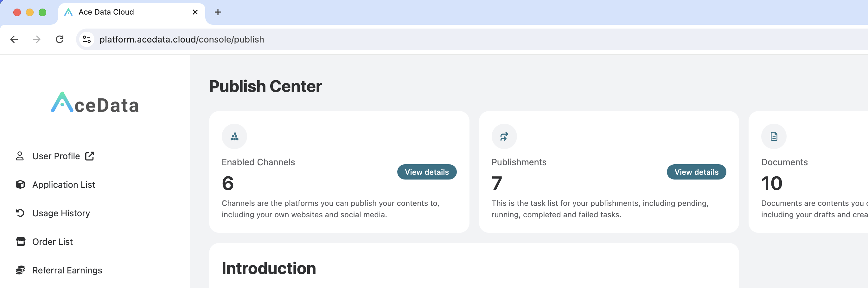Image resolution: width=868 pixels, height=288 pixels.
Task: Click the Order List store icon
Action: 21,241
